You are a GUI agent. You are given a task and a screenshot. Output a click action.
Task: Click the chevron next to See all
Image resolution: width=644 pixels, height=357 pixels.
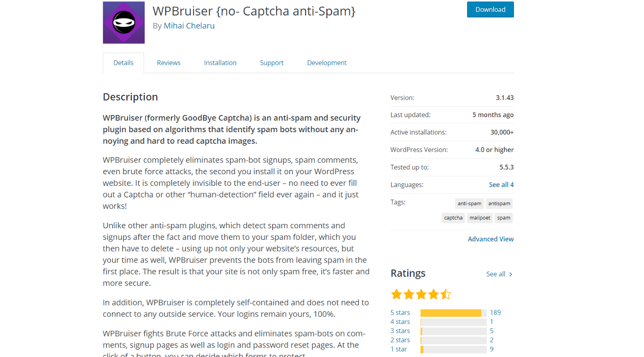510,274
